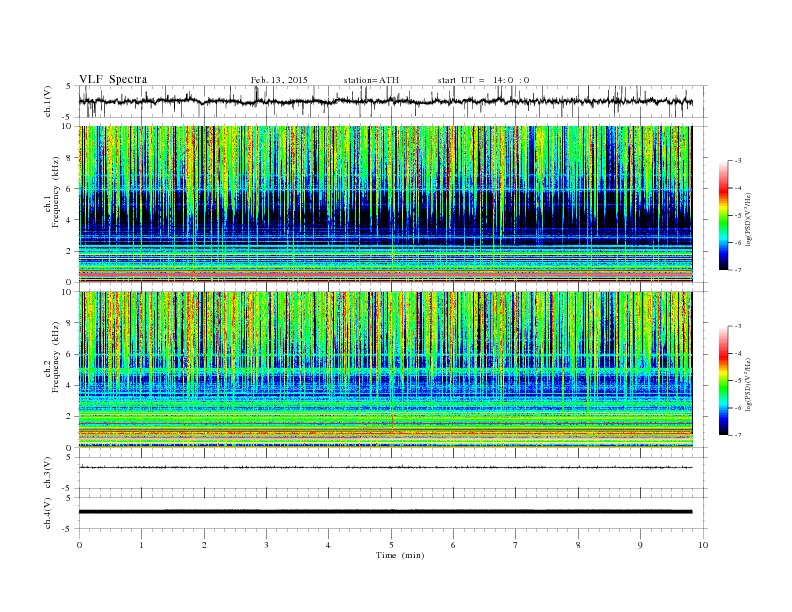Click time axis tick label "3"
The width and height of the screenshot is (792, 612).
[x=266, y=545]
